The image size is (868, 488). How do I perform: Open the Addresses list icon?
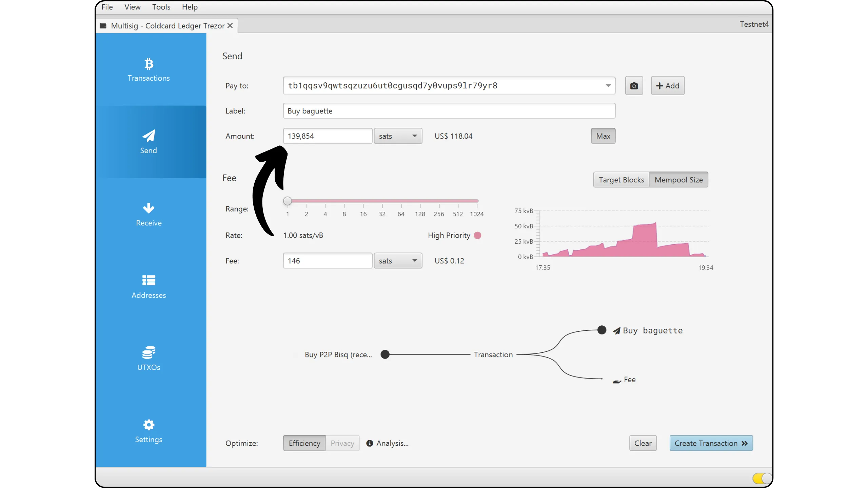point(149,280)
